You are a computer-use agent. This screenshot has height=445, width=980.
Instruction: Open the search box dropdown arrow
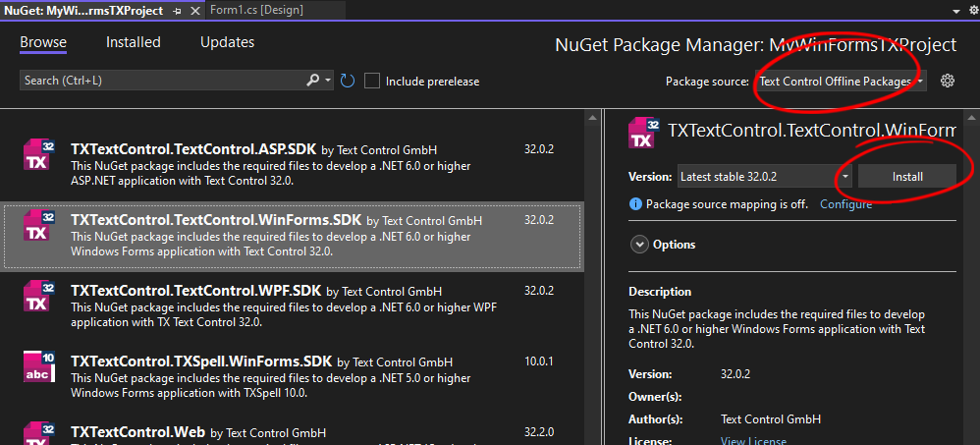[x=328, y=81]
